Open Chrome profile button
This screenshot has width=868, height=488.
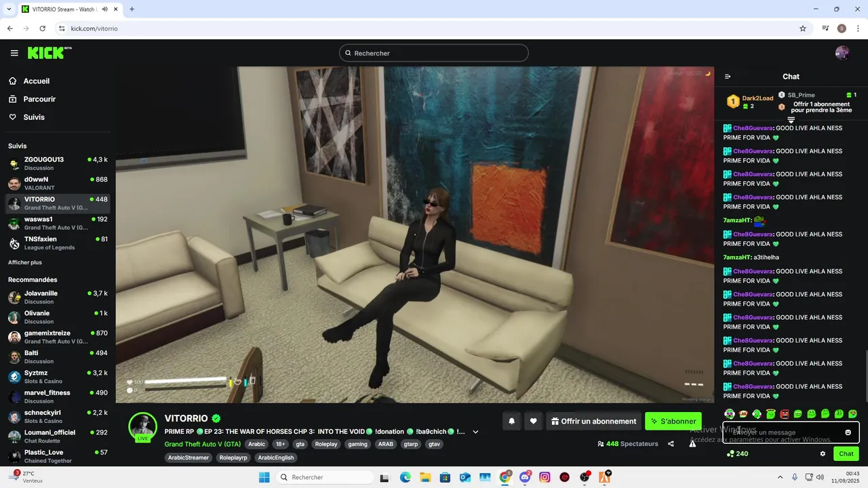pyautogui.click(x=842, y=28)
